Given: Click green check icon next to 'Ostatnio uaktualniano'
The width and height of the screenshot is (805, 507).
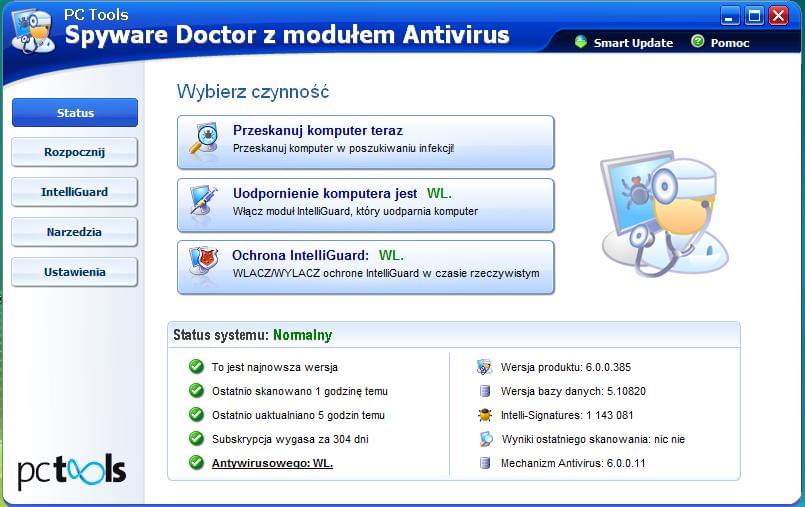Looking at the screenshot, I should click(196, 414).
